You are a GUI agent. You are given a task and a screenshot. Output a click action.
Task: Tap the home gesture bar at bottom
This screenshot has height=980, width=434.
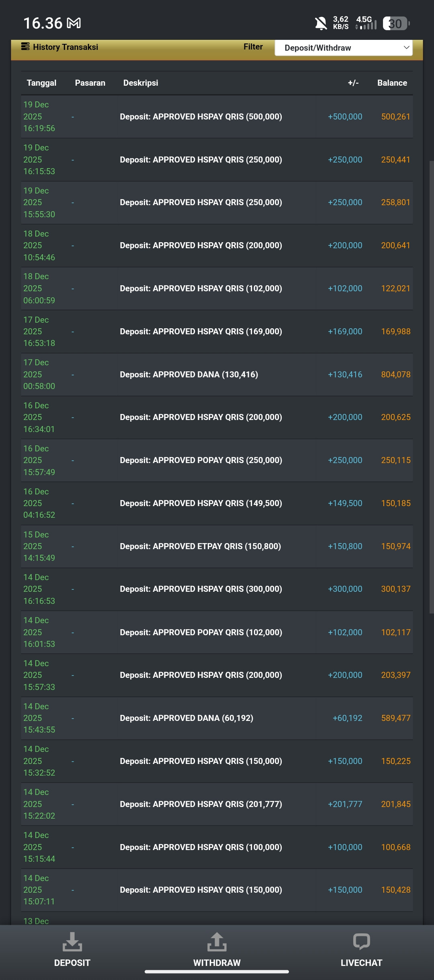tap(217, 972)
